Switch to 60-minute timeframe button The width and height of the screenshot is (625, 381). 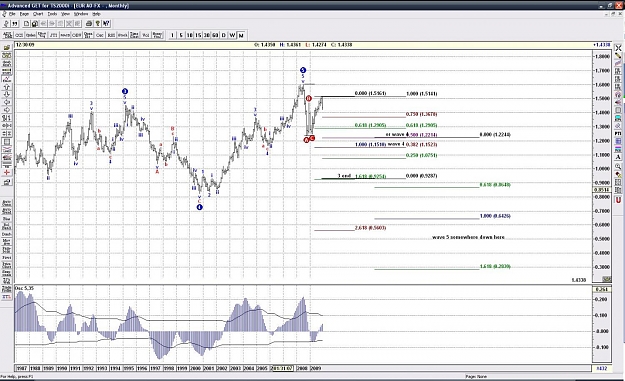tap(215, 35)
